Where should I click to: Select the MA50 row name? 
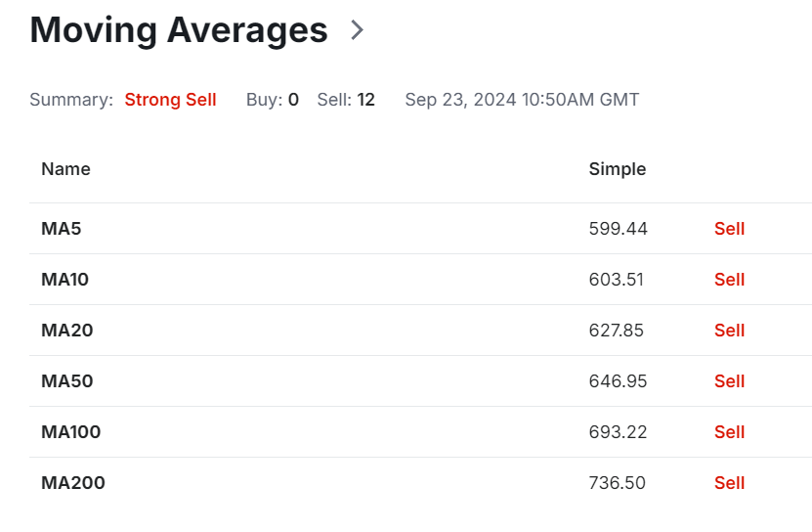point(66,380)
